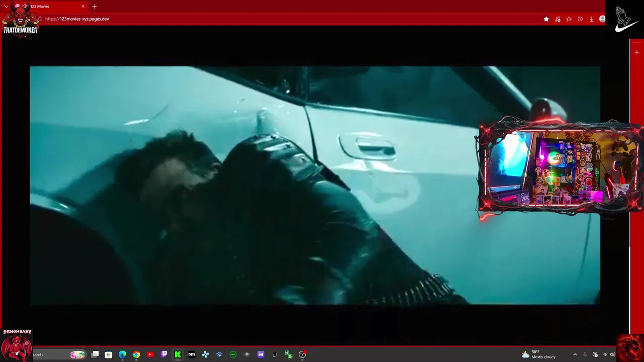Viewport: 644px width, 362px height.
Task: Open the OBS icon with red dot
Action: 302,354
